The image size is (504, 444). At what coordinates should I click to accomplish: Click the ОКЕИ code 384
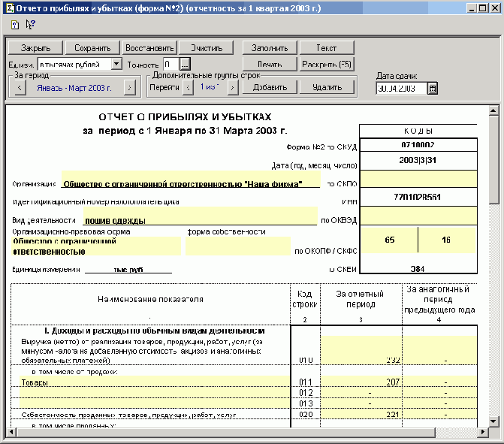coord(418,269)
